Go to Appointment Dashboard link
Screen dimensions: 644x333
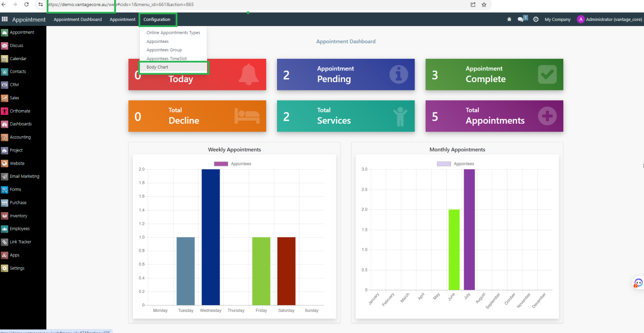(77, 20)
